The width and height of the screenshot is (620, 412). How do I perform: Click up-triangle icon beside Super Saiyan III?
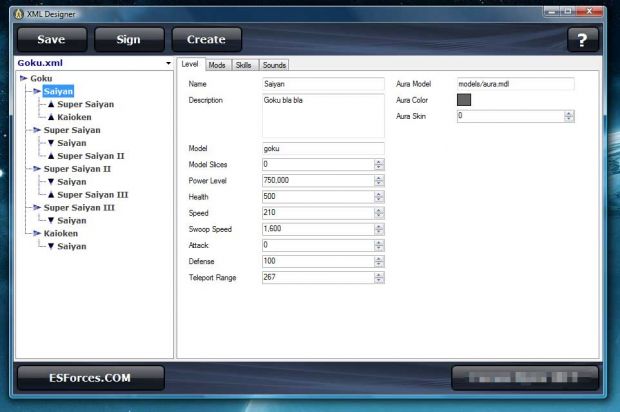51,195
